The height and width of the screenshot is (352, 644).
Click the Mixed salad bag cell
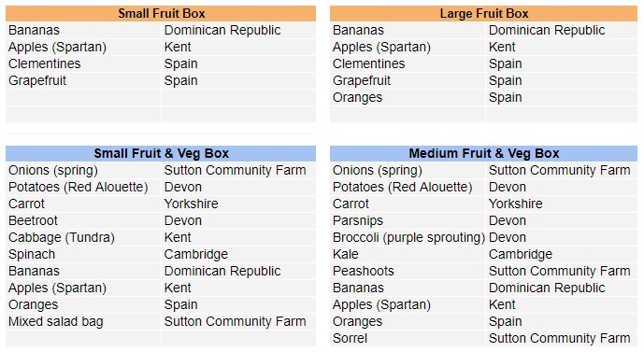tap(83, 321)
